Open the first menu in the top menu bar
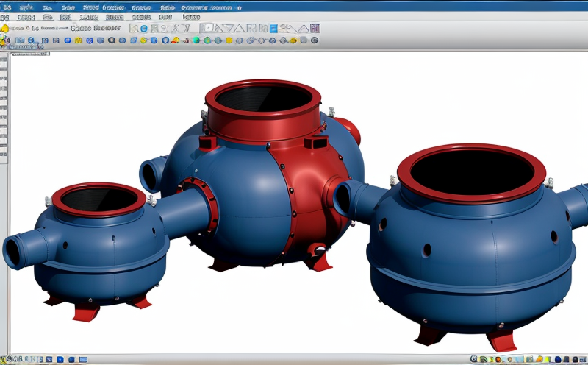 [x=6, y=7]
